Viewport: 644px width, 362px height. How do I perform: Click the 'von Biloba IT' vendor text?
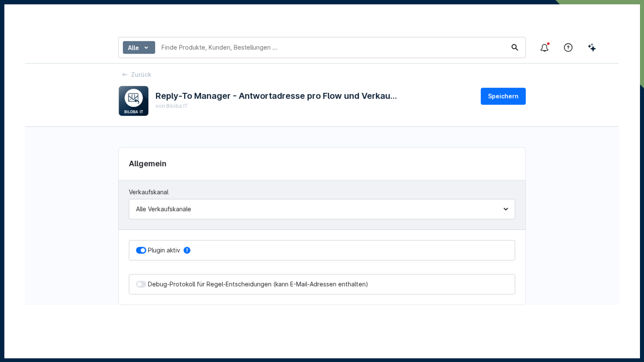pos(171,106)
